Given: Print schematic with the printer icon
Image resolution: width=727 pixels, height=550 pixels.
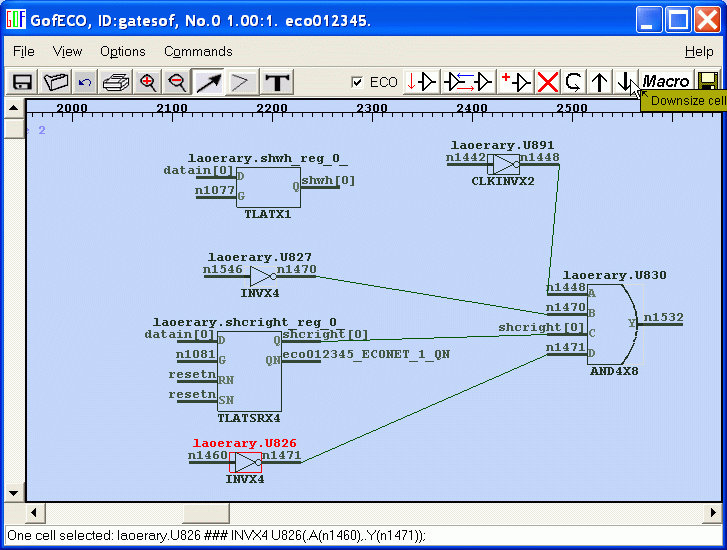Looking at the screenshot, I should pyautogui.click(x=116, y=83).
